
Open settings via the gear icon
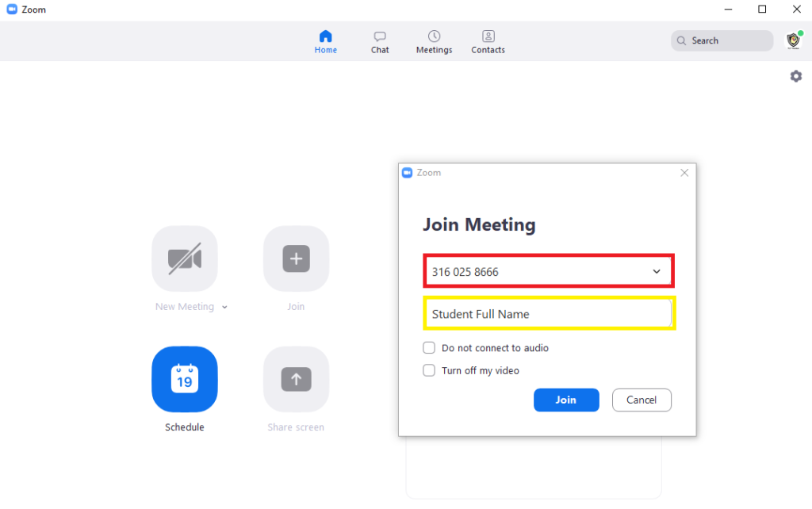795,76
